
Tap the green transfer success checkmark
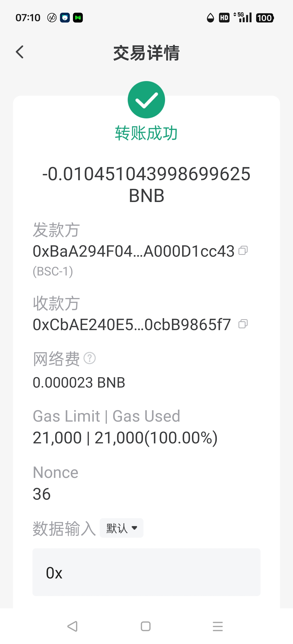(146, 100)
